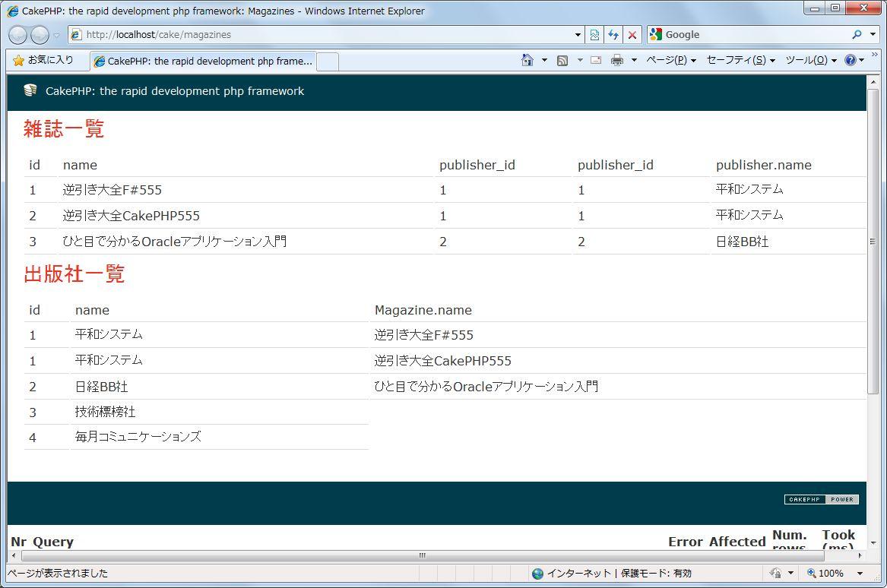This screenshot has height=588, width=887.
Task: Click the horizontal scrollbar at page bottom
Action: click(423, 556)
